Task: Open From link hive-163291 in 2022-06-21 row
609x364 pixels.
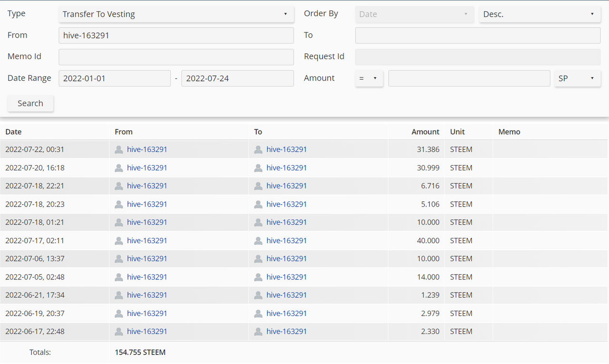Action: [x=147, y=295]
